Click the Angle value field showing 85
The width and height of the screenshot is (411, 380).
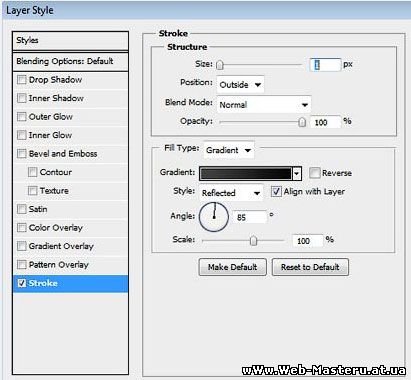pyautogui.click(x=250, y=217)
